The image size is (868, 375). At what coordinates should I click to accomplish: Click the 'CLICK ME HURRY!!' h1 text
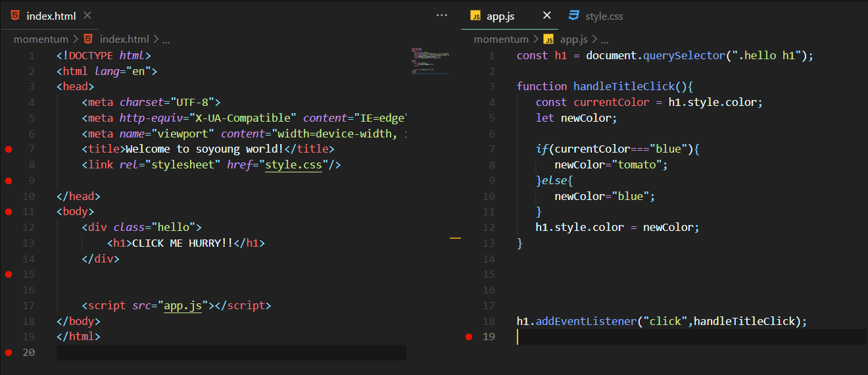[x=183, y=243]
